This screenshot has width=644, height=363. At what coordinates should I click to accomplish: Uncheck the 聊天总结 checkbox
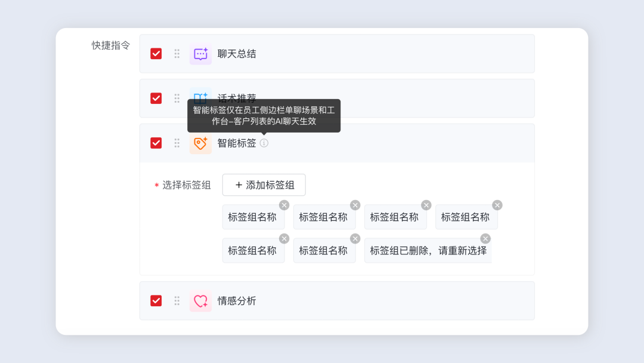pyautogui.click(x=156, y=53)
